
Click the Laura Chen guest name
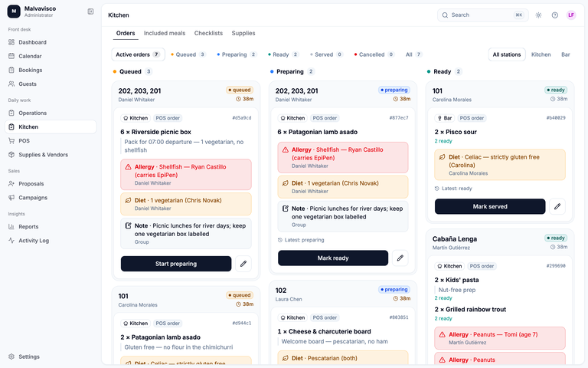pyautogui.click(x=289, y=299)
